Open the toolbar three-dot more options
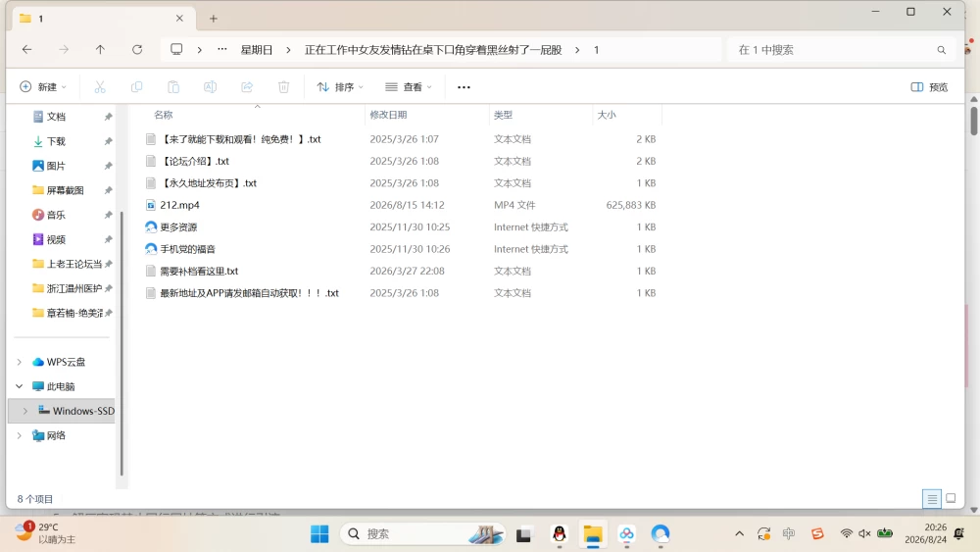 pos(464,87)
